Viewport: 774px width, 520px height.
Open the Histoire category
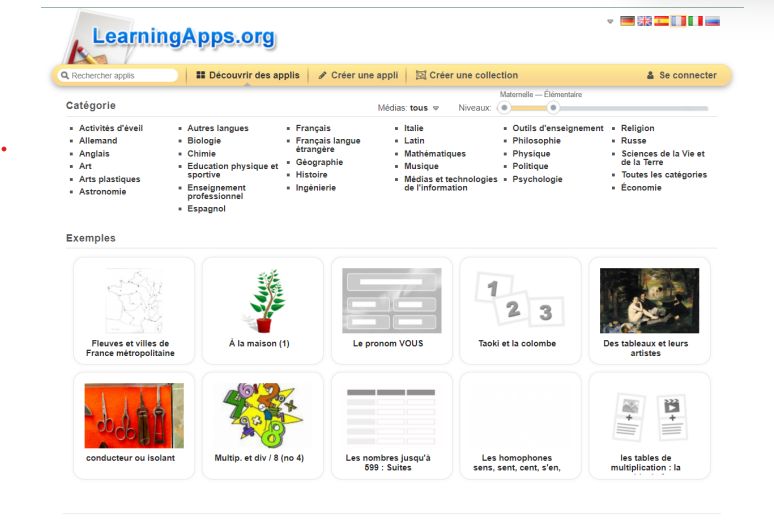coord(311,175)
